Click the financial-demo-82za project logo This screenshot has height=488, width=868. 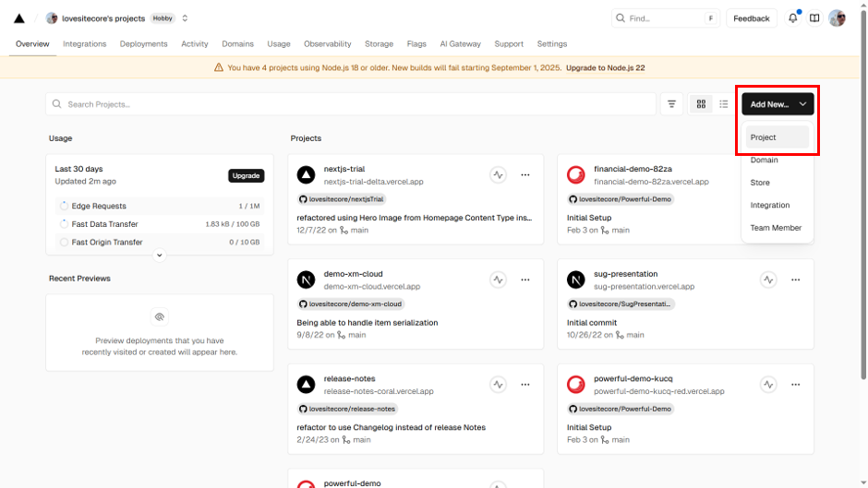coord(576,175)
